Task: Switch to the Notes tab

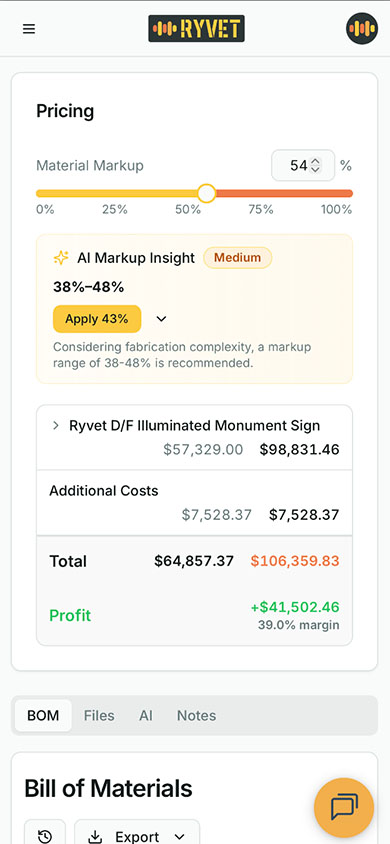Action: click(196, 715)
